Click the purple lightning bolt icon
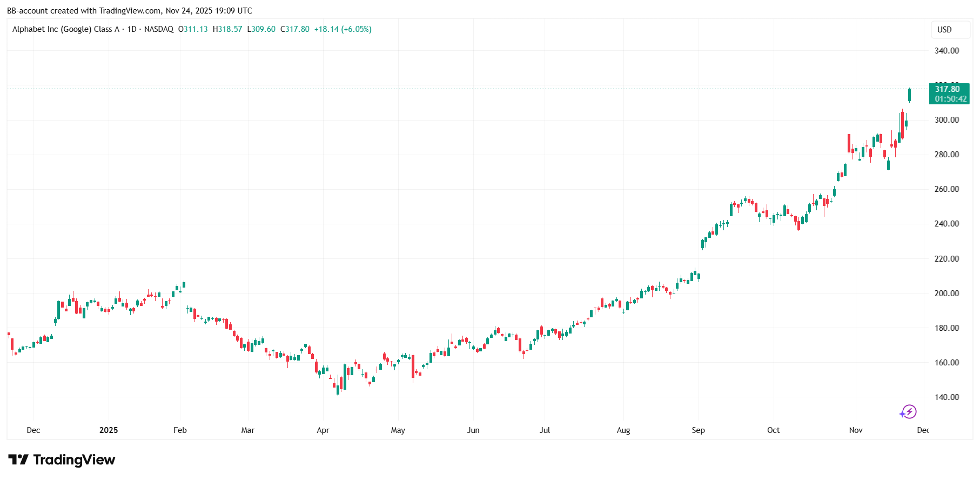Screen dimensions: 980x480 tap(908, 412)
